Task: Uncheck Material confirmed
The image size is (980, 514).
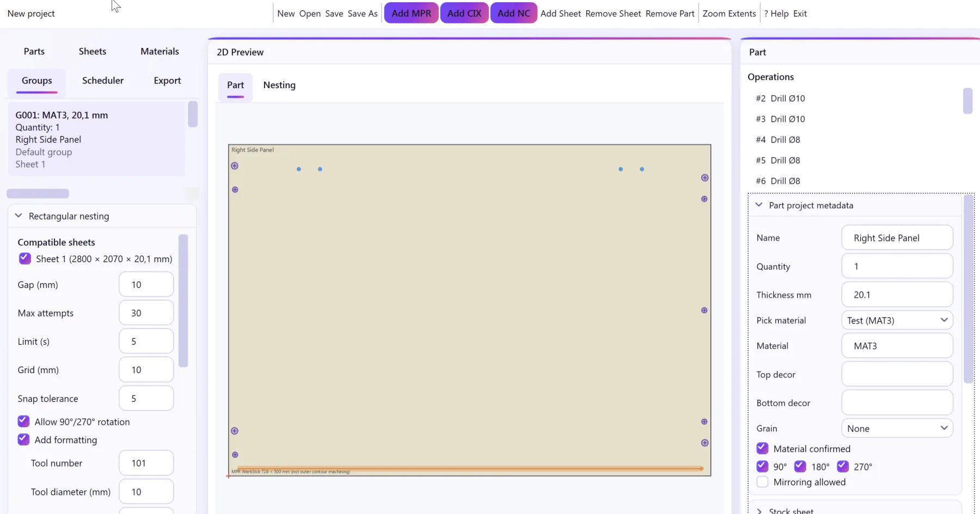Action: click(762, 449)
